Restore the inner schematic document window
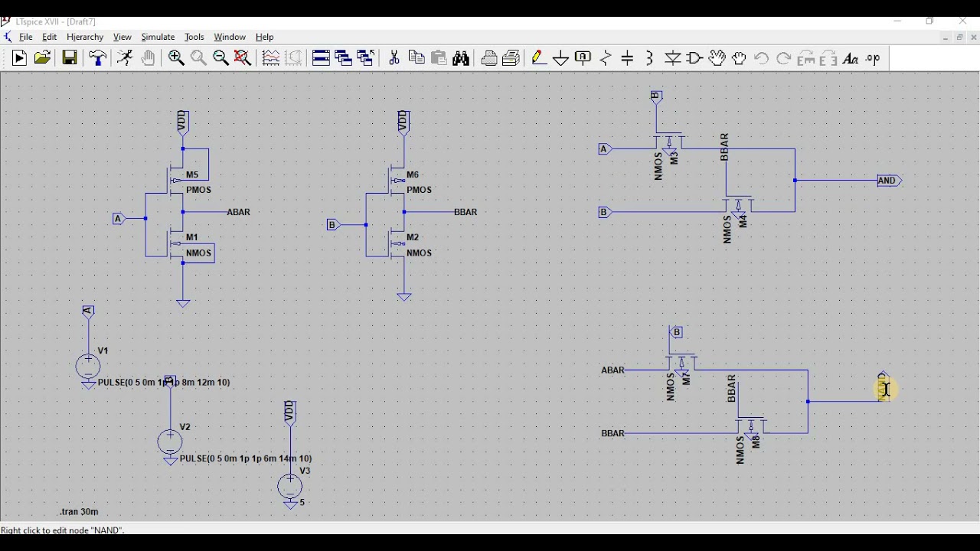Viewport: 980px width, 551px height. [x=960, y=37]
